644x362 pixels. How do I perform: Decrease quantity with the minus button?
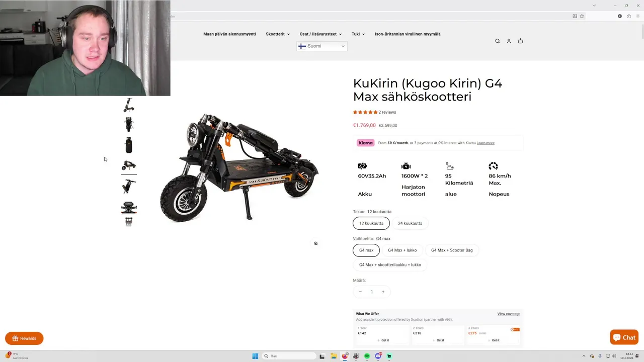pyautogui.click(x=360, y=292)
